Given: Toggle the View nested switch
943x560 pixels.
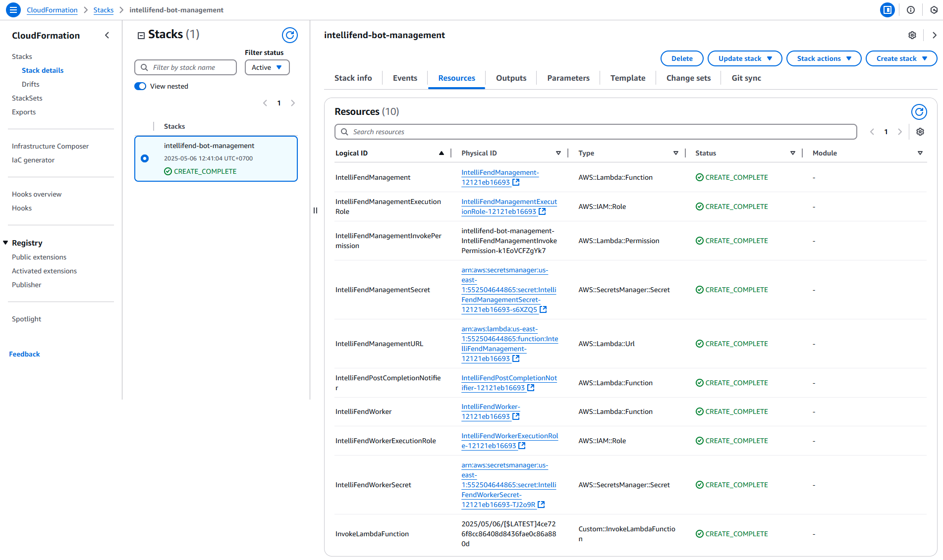Looking at the screenshot, I should click(x=141, y=87).
